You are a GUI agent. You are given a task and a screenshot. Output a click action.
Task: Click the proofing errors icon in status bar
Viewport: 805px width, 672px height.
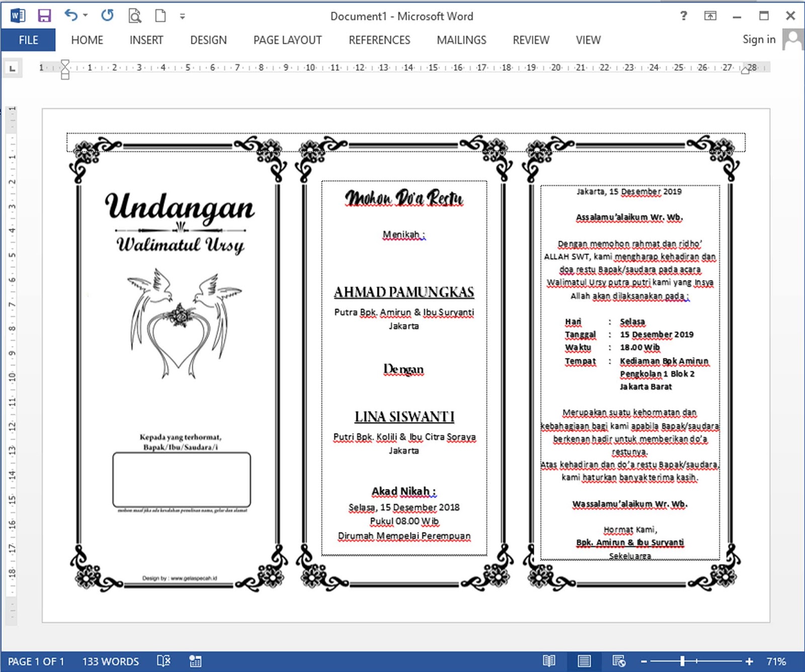point(164,661)
